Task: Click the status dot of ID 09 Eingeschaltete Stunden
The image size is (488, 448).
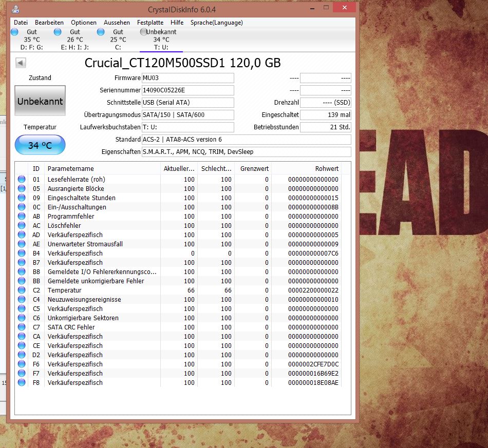Action: pos(22,198)
